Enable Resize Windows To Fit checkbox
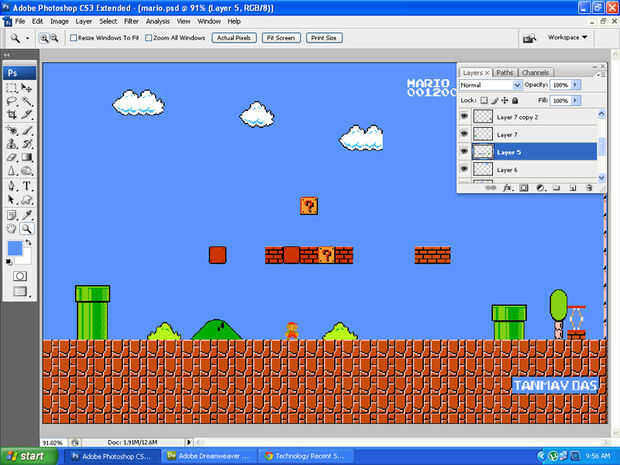This screenshot has height=465, width=620. [x=74, y=38]
